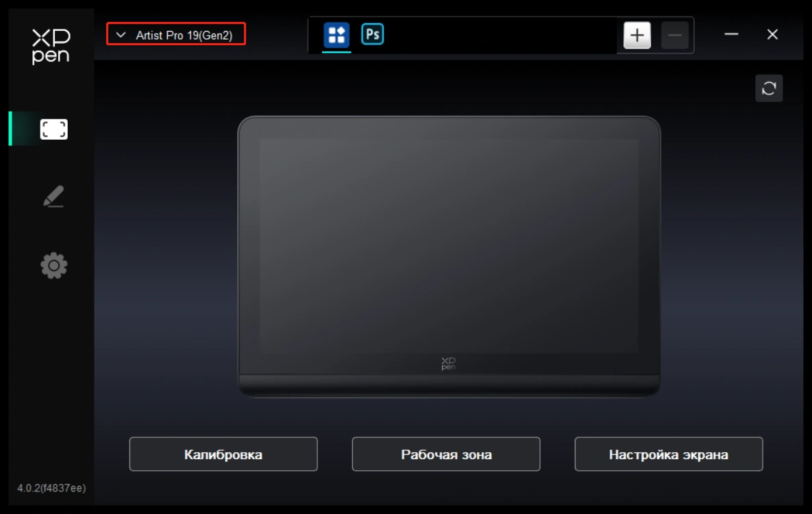The height and width of the screenshot is (514, 812).
Task: Click the tablet's bottom bar in preview
Action: click(x=448, y=384)
